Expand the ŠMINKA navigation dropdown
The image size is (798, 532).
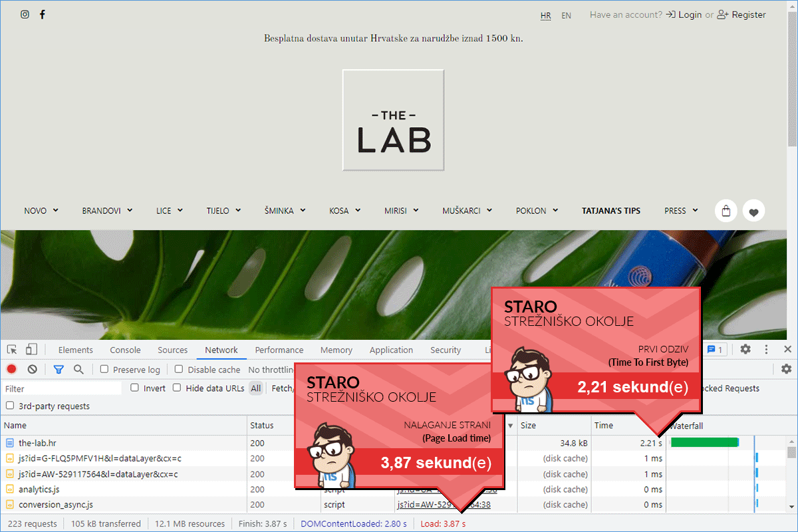tap(285, 211)
